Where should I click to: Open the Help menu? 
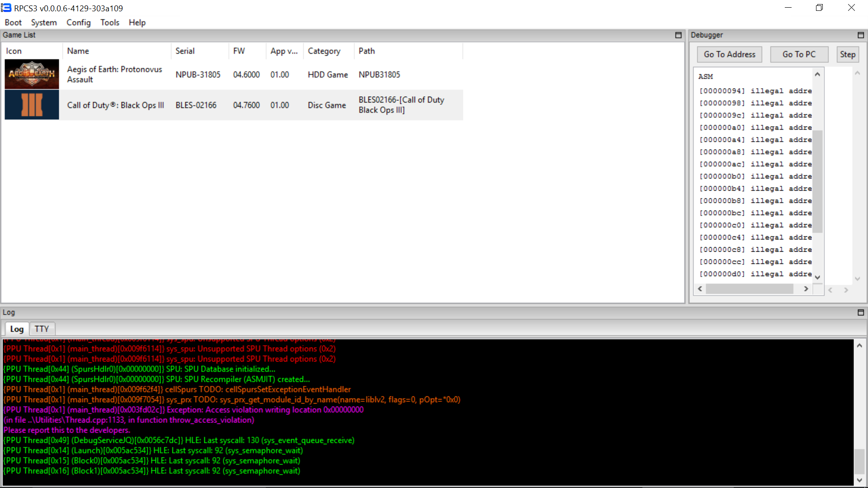click(x=137, y=23)
